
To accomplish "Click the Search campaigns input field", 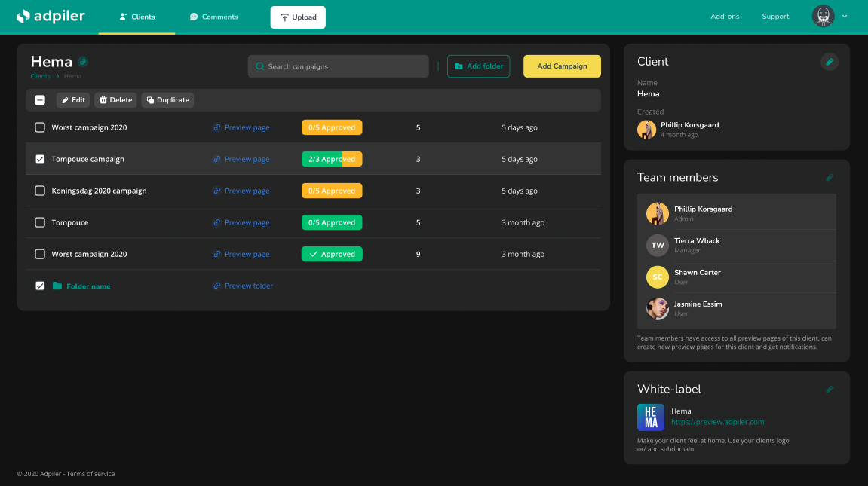I will (x=338, y=66).
